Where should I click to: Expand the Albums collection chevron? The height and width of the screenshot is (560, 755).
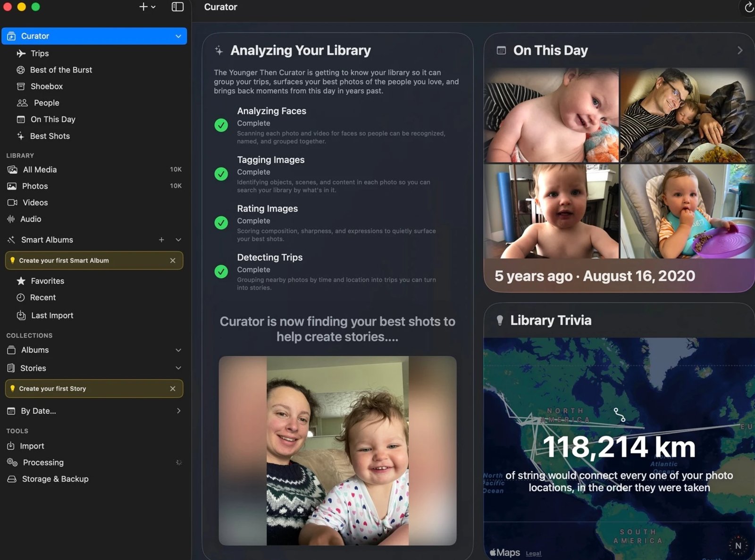[178, 350]
